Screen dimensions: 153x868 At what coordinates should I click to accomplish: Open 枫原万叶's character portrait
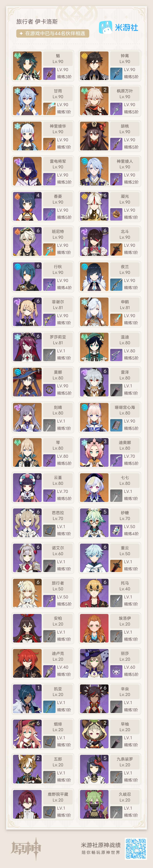pyautogui.click(x=94, y=101)
